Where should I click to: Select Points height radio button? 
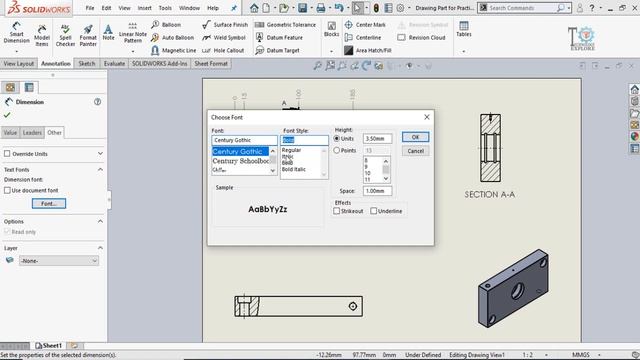[x=337, y=150]
